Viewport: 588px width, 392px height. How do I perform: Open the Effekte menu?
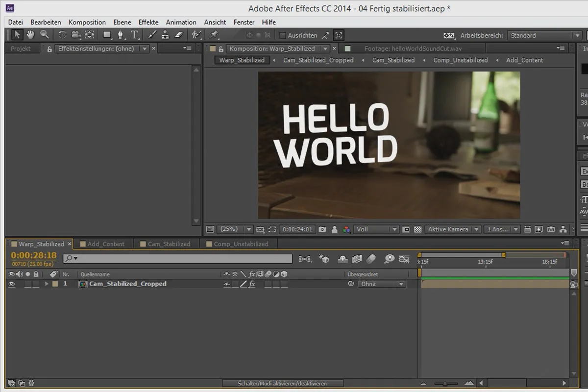point(148,22)
